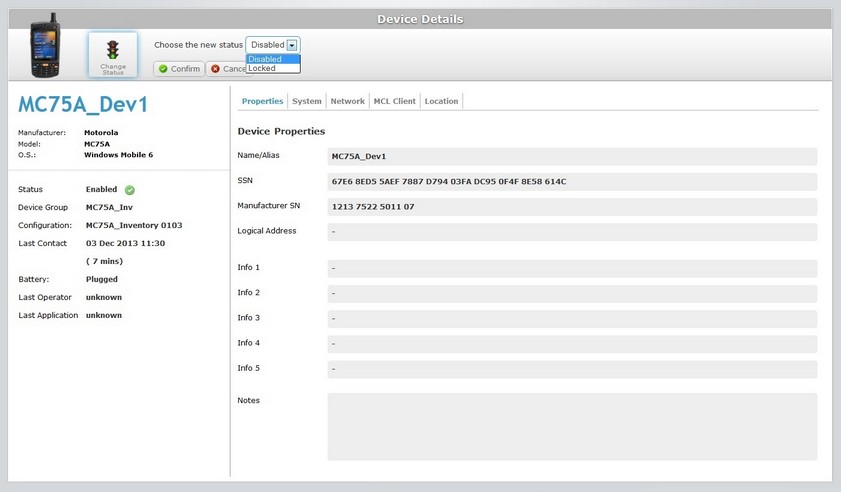Click the MC75A device phone image
Screen dimensions: 841x492
pyautogui.click(x=45, y=46)
